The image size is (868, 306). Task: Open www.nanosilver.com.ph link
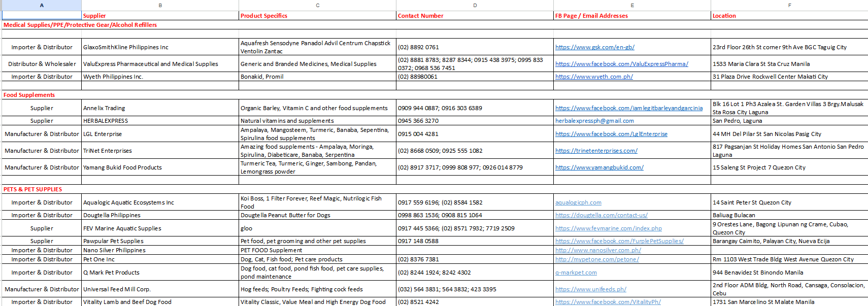[598, 250]
